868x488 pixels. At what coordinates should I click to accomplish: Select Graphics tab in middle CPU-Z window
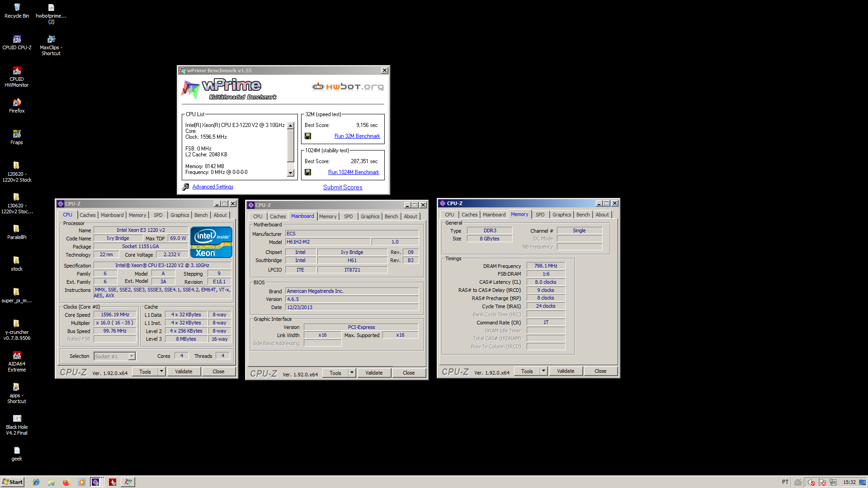click(370, 216)
